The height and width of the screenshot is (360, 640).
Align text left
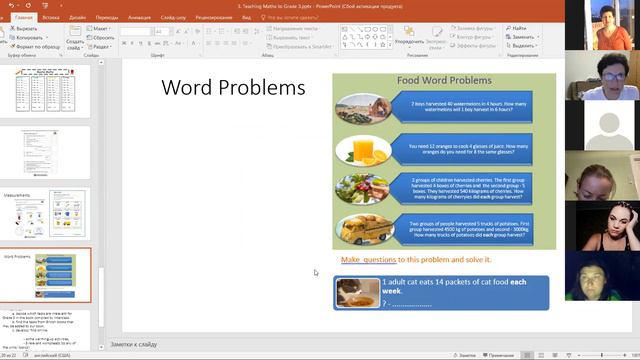[x=209, y=43]
